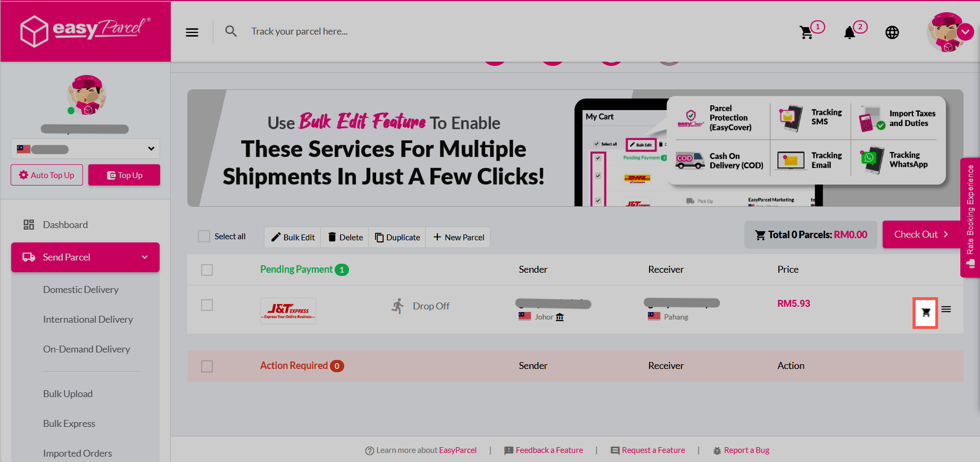Click Total 0 Parcels cart summary
The height and width of the screenshot is (462, 980).
tap(811, 234)
